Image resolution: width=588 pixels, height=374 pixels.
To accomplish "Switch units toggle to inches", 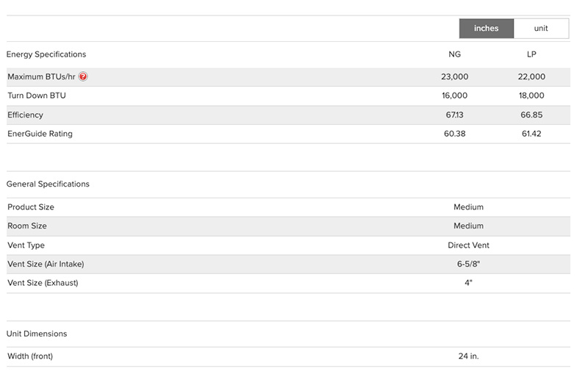I will click(x=486, y=29).
